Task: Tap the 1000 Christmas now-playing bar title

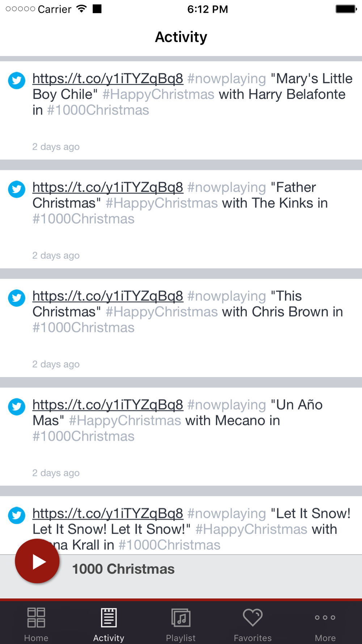Action: tap(123, 569)
